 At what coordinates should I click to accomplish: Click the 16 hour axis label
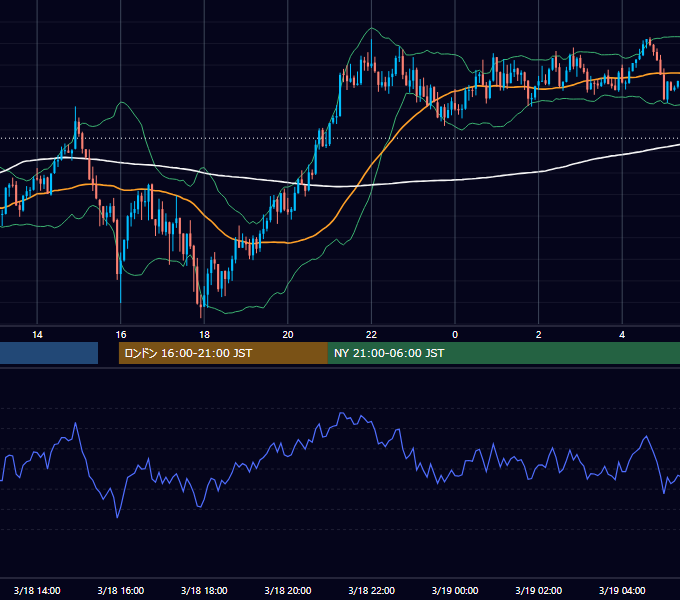tap(121, 335)
